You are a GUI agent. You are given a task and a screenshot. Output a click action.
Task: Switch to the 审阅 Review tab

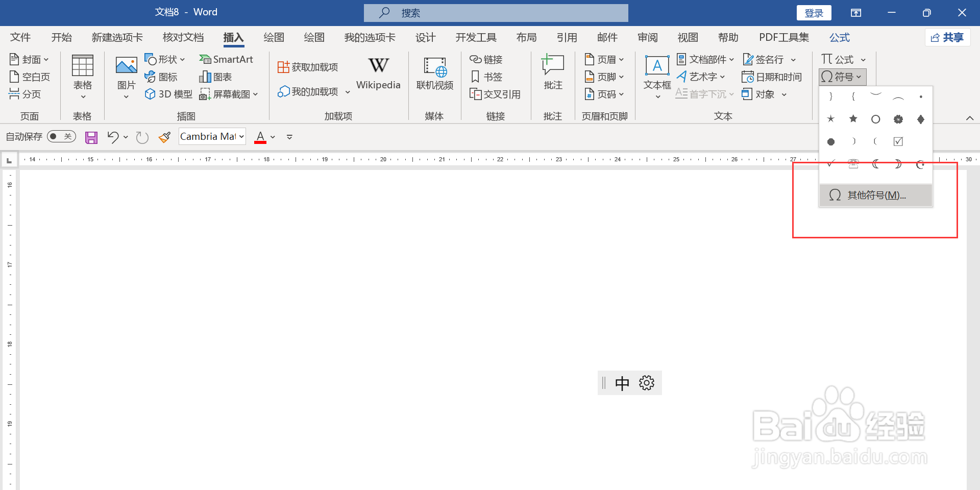tap(648, 37)
